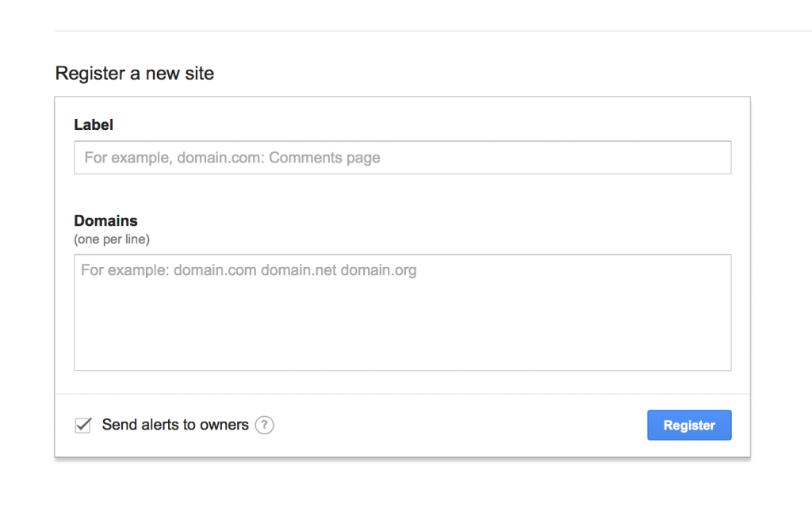Click the question mark help icon

tap(265, 426)
